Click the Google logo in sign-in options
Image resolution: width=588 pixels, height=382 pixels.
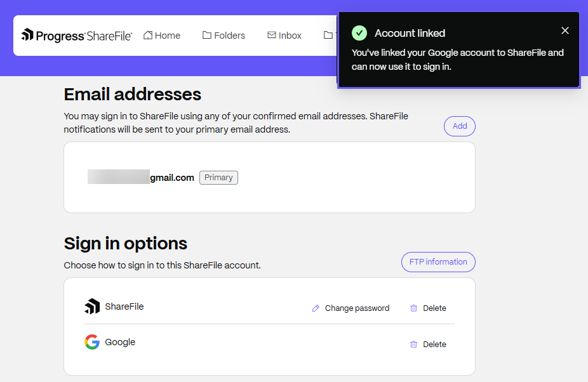click(92, 343)
